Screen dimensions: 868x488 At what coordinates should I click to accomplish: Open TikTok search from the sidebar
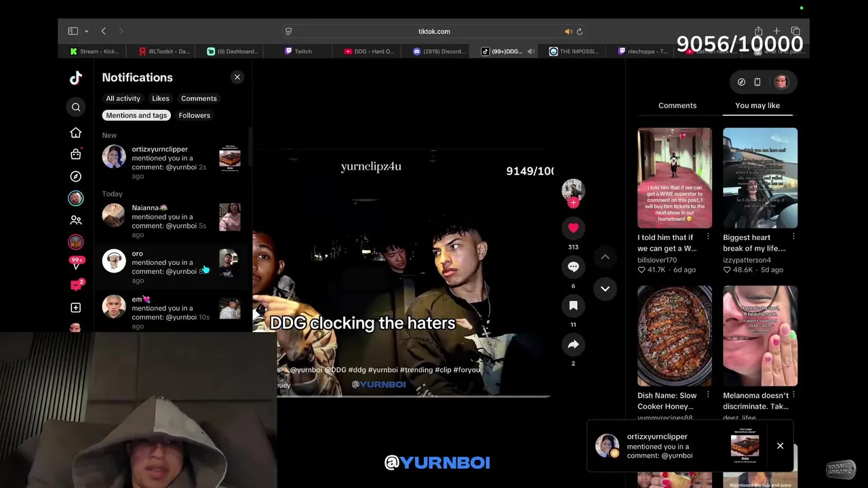[x=76, y=107]
